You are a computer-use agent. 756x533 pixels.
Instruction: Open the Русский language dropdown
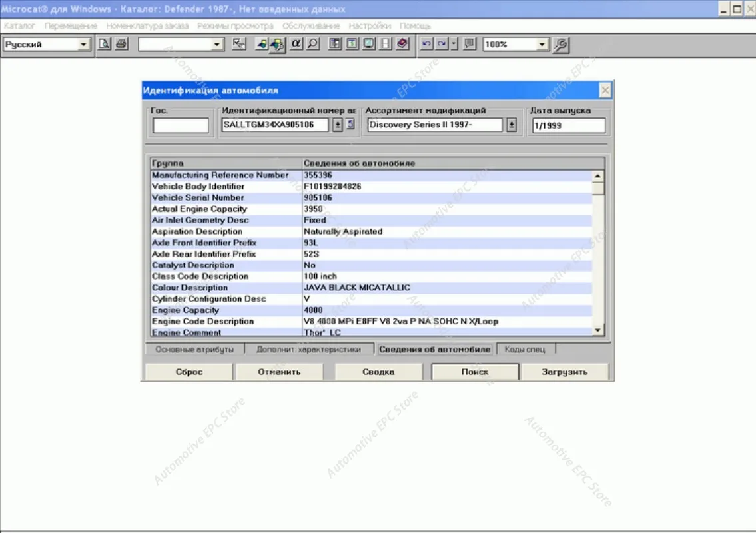tap(83, 45)
